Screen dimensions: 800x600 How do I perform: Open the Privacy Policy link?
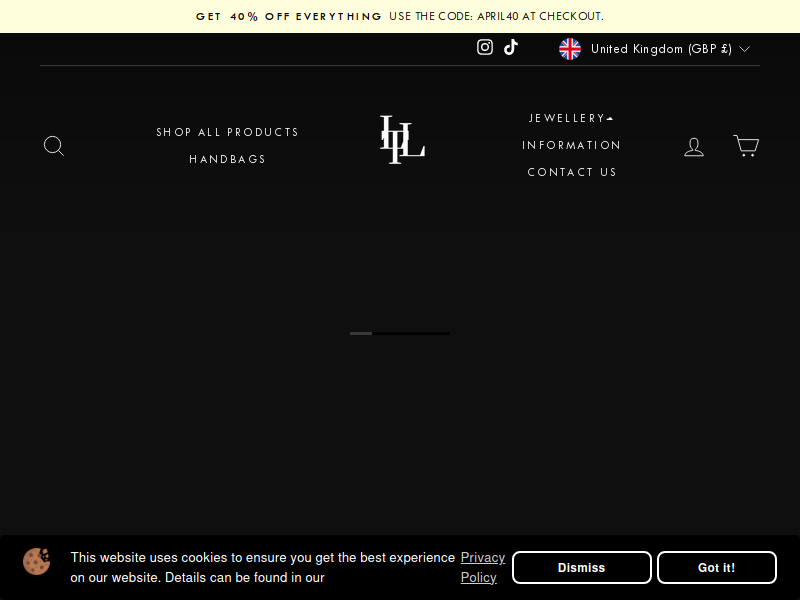[x=482, y=567]
